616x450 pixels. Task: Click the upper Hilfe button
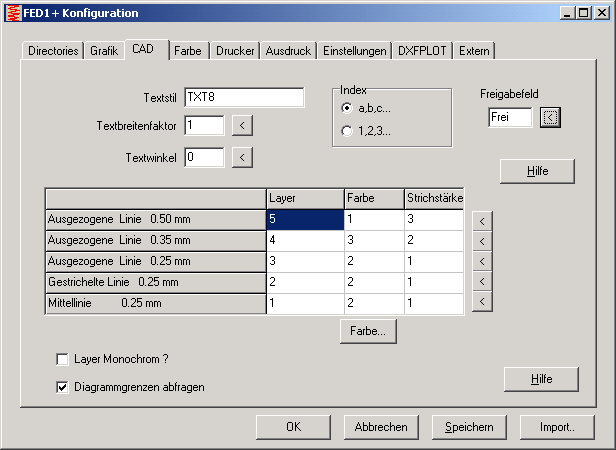tap(538, 171)
